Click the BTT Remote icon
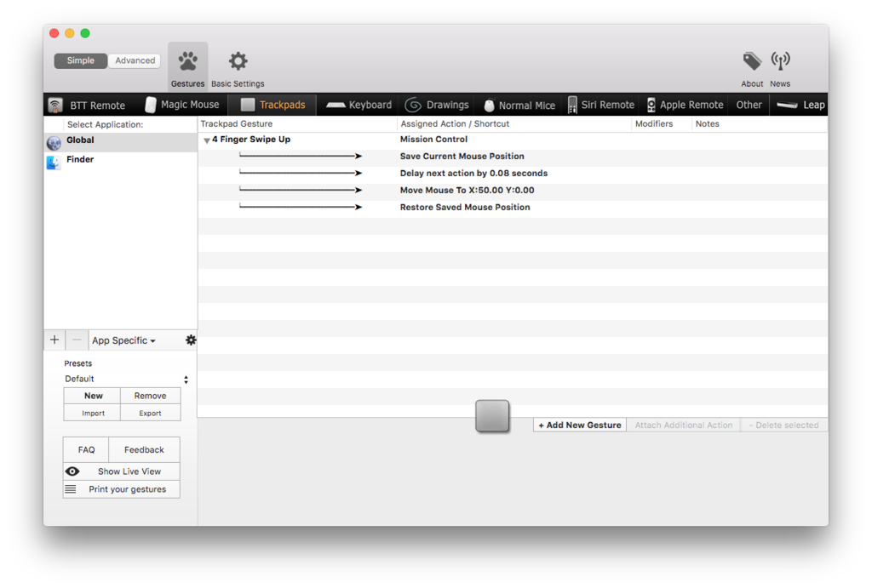 55,105
